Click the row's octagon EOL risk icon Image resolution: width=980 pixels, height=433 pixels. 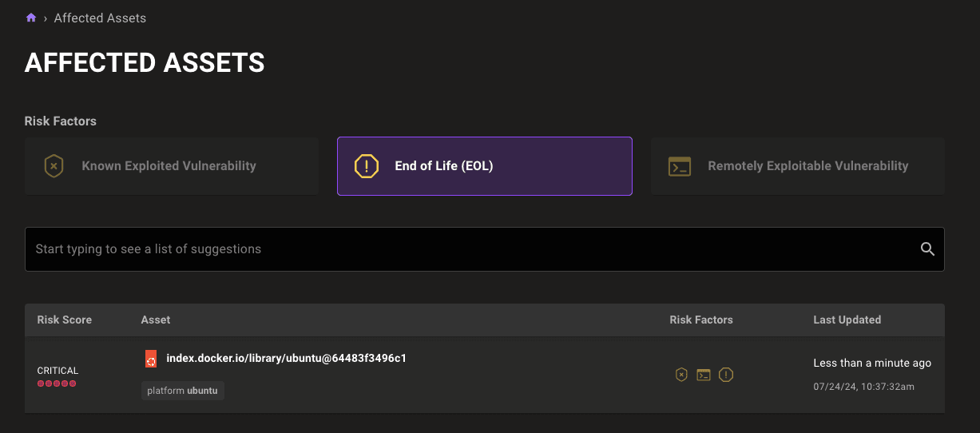tap(726, 375)
